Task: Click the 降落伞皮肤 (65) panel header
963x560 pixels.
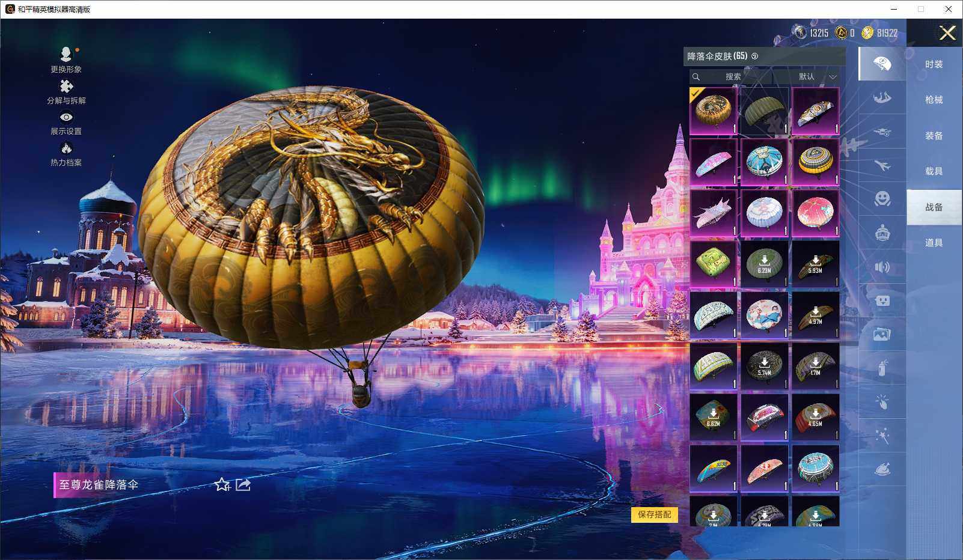Action: (x=764, y=56)
